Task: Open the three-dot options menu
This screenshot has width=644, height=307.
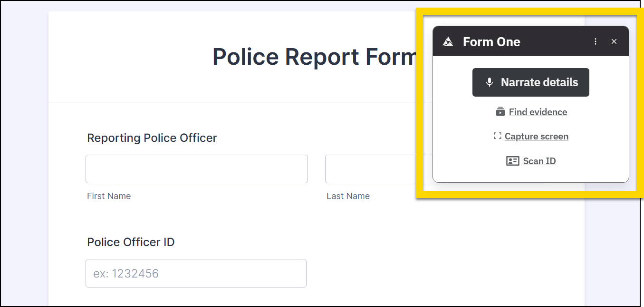Action: 596,42
